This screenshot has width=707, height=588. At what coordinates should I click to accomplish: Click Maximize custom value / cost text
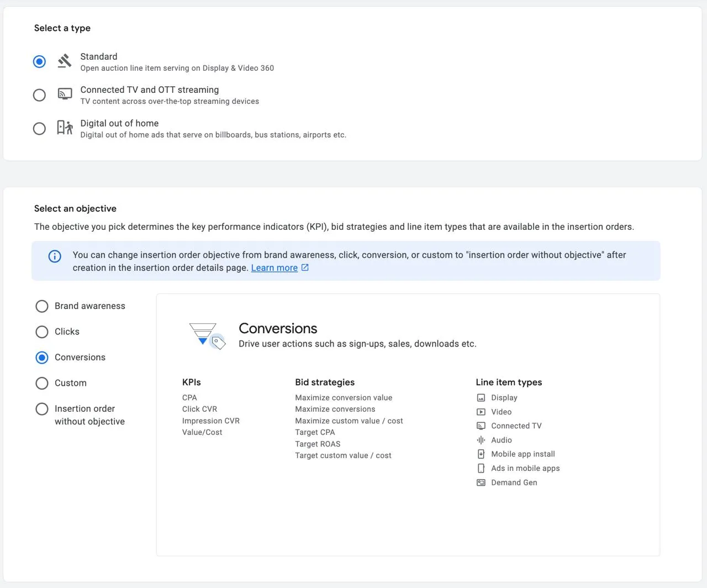point(349,421)
